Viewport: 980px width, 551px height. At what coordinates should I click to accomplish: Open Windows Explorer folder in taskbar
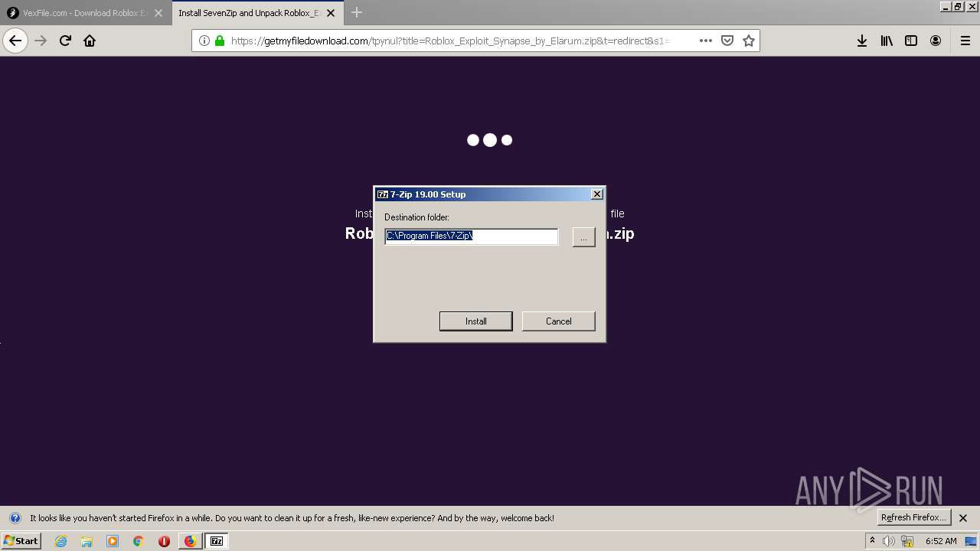[87, 541]
